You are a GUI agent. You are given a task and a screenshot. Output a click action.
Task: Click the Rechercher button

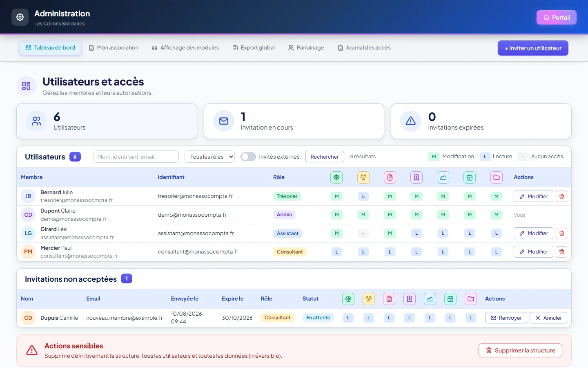click(325, 157)
